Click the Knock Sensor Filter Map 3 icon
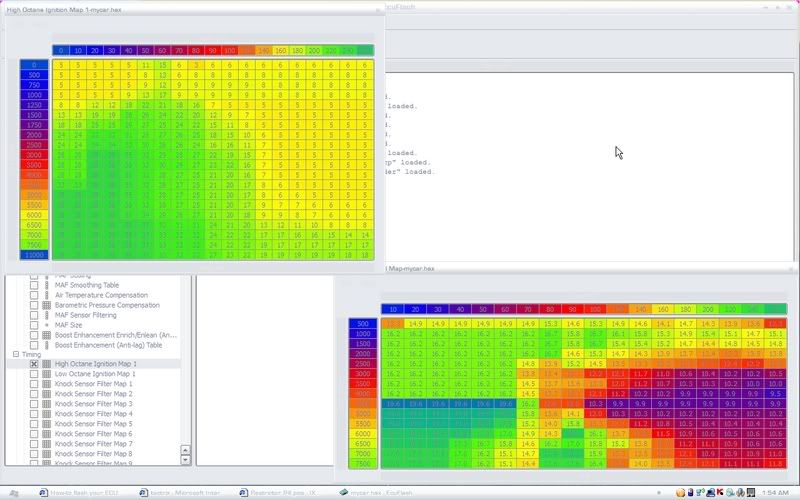 coord(47,404)
